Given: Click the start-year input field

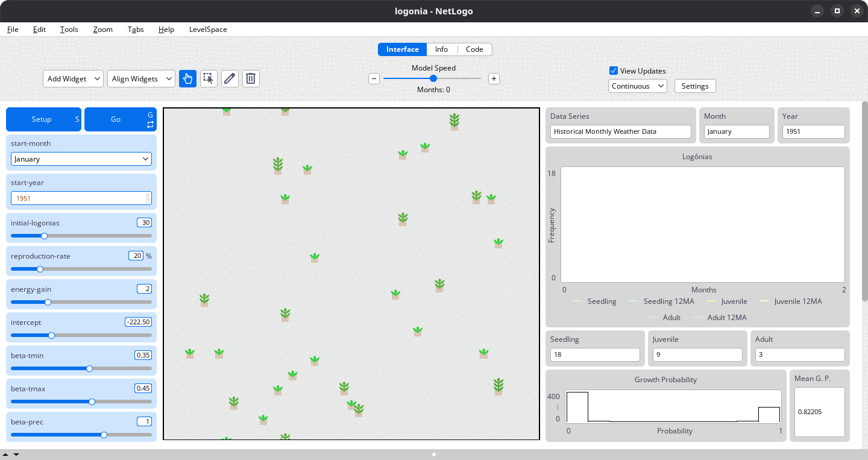Looking at the screenshot, I should tap(78, 198).
